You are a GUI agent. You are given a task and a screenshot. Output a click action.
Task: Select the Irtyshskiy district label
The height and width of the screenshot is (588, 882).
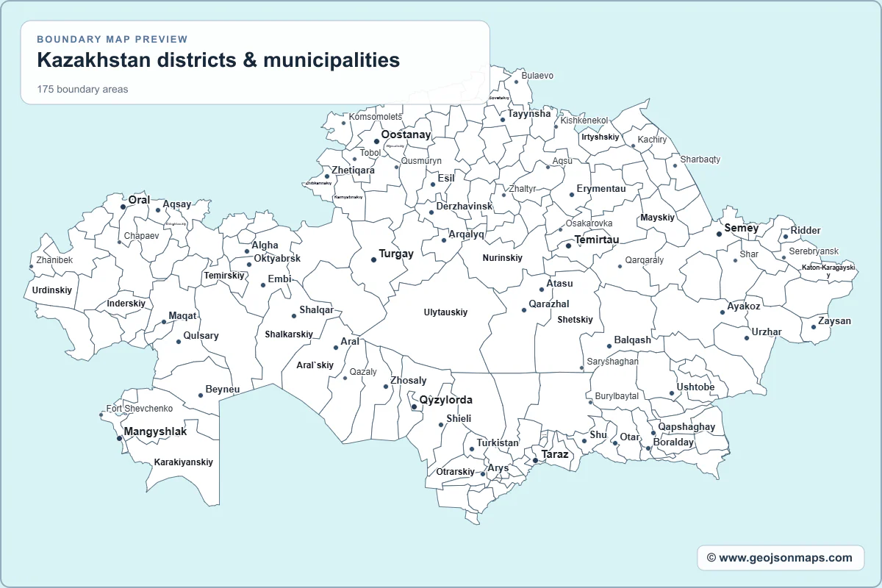(x=600, y=137)
